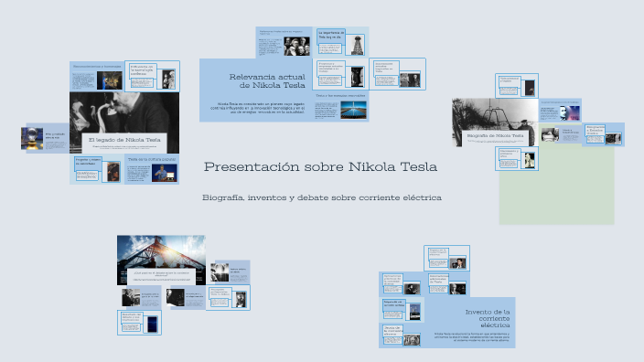
Task: Click the solar field image on the renovables slide
Action: (353, 110)
